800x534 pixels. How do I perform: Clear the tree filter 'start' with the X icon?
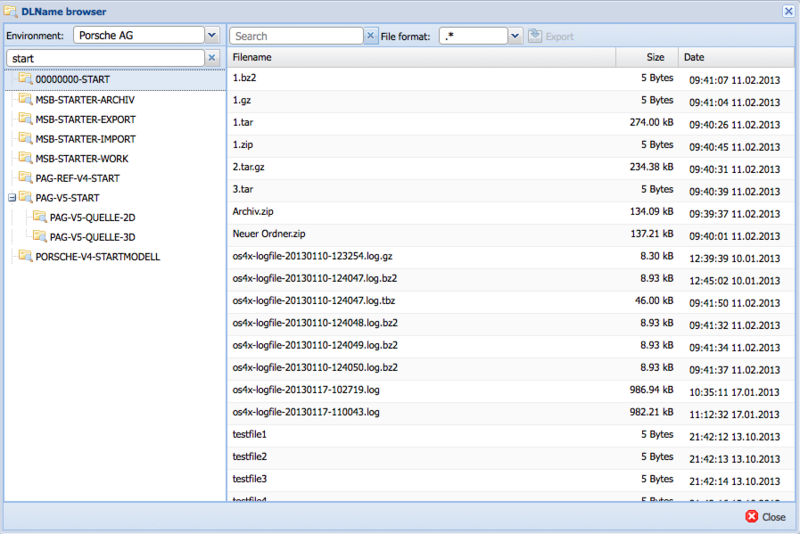coord(211,59)
